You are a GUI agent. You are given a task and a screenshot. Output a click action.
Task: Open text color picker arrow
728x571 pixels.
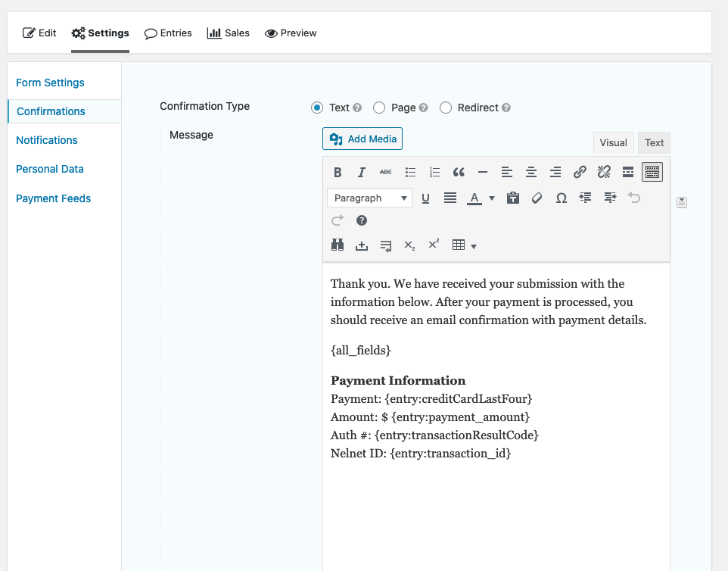coord(492,198)
